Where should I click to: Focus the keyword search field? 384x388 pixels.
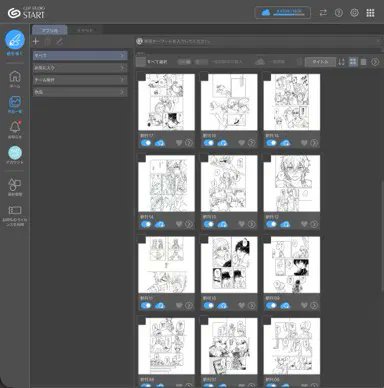pyautogui.click(x=260, y=41)
